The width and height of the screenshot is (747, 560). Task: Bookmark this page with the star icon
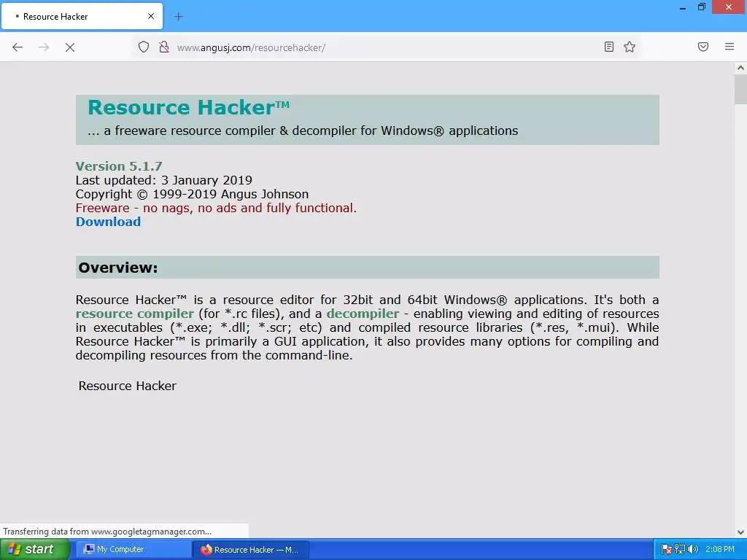click(630, 47)
